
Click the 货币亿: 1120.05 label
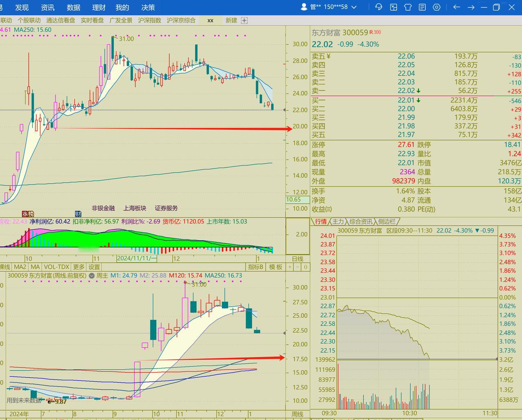click(x=183, y=221)
